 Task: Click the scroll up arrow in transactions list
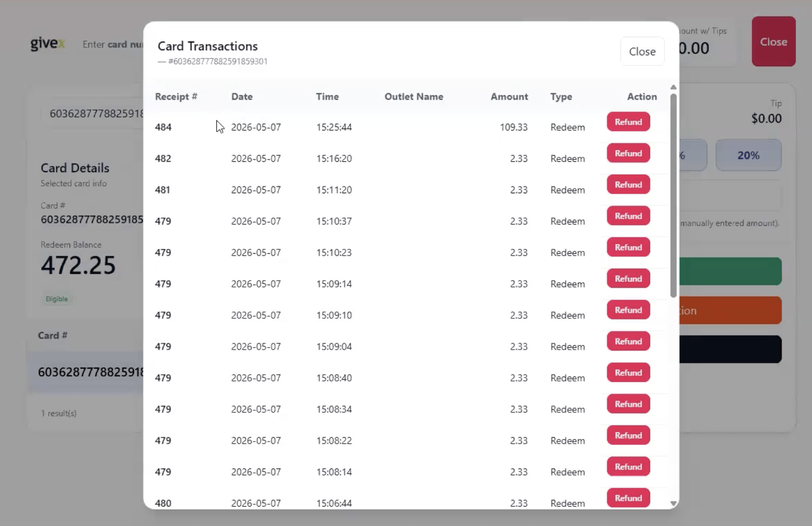(673, 87)
